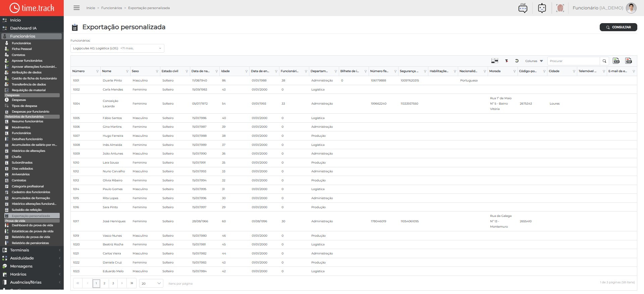Expand the Ausências/férias menu
This screenshot has width=644, height=294.
(32, 282)
